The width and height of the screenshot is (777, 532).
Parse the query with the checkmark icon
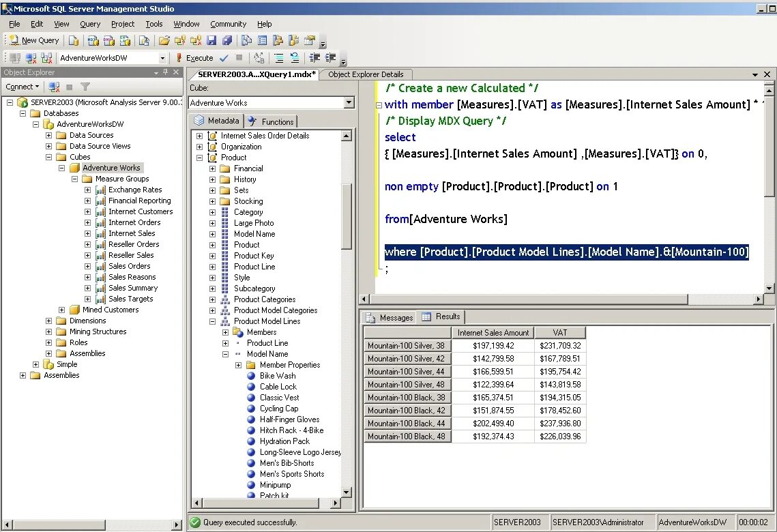pos(224,58)
